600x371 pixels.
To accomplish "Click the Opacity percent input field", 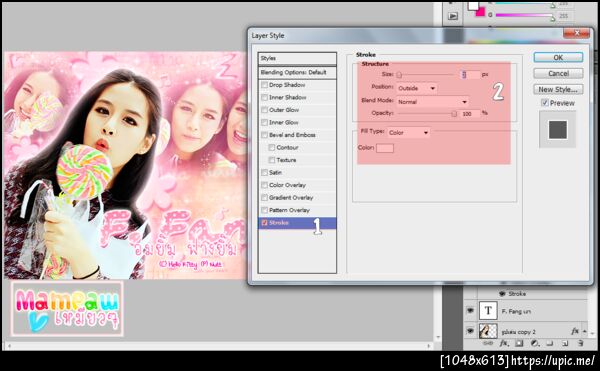I will tap(470, 114).
